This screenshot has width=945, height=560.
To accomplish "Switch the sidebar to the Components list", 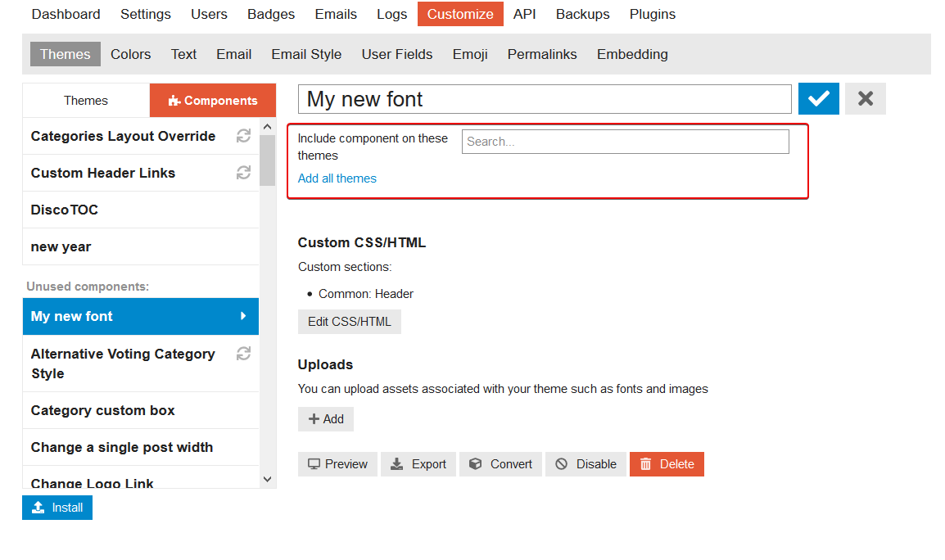I will coord(213,101).
